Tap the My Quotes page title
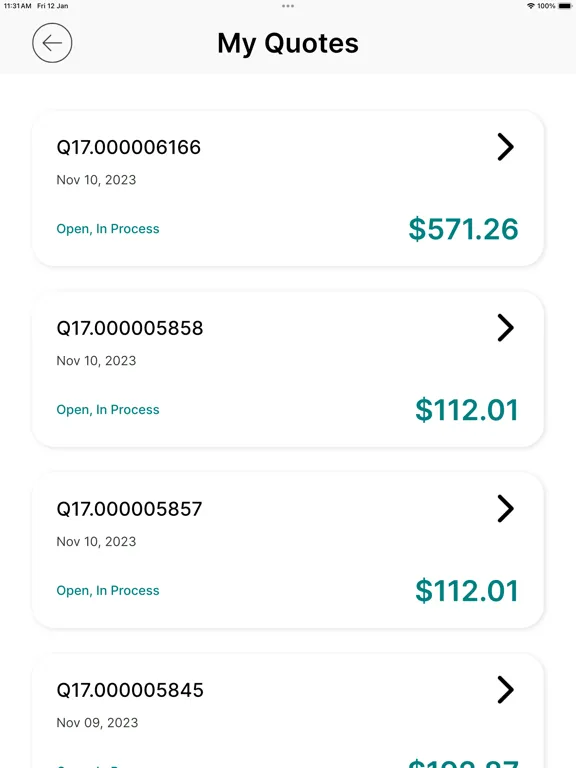 288,43
